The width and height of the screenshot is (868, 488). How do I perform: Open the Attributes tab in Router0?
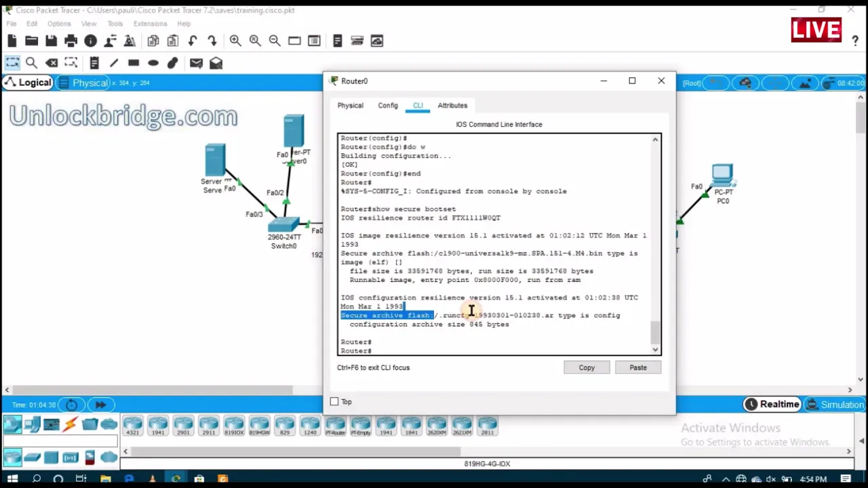[x=452, y=106]
